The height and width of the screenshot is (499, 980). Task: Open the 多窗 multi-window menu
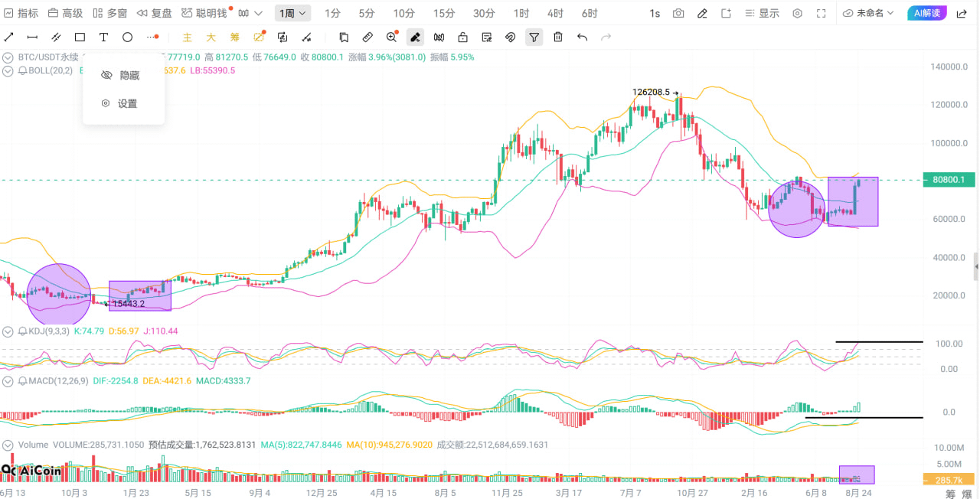(x=109, y=13)
